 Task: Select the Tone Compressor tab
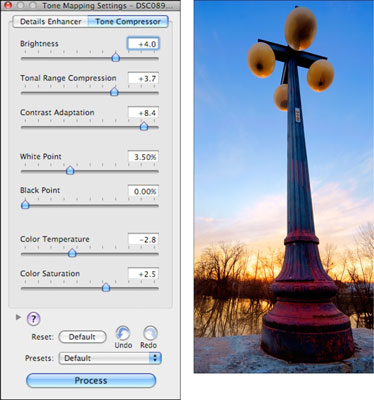[128, 22]
